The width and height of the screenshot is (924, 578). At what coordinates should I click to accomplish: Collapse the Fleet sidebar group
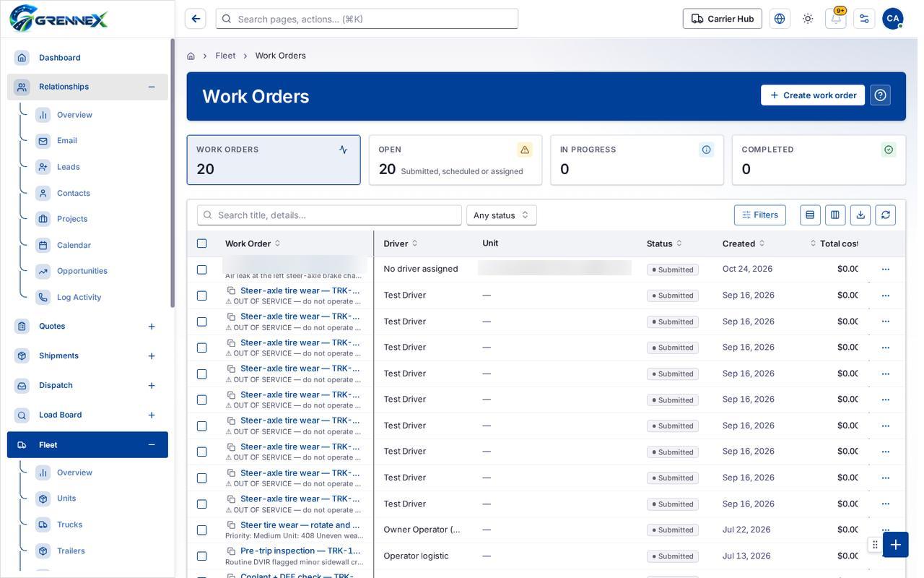[x=152, y=445]
